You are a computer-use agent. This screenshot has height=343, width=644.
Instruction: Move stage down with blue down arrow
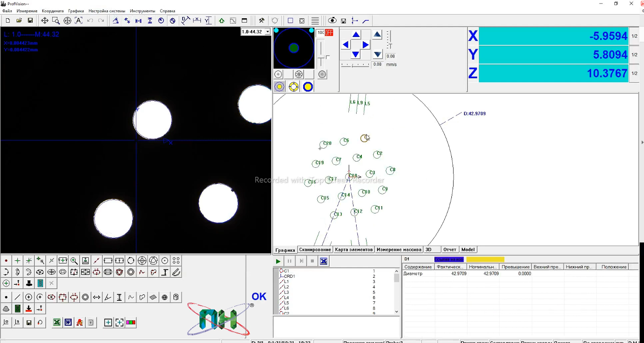pos(356,54)
